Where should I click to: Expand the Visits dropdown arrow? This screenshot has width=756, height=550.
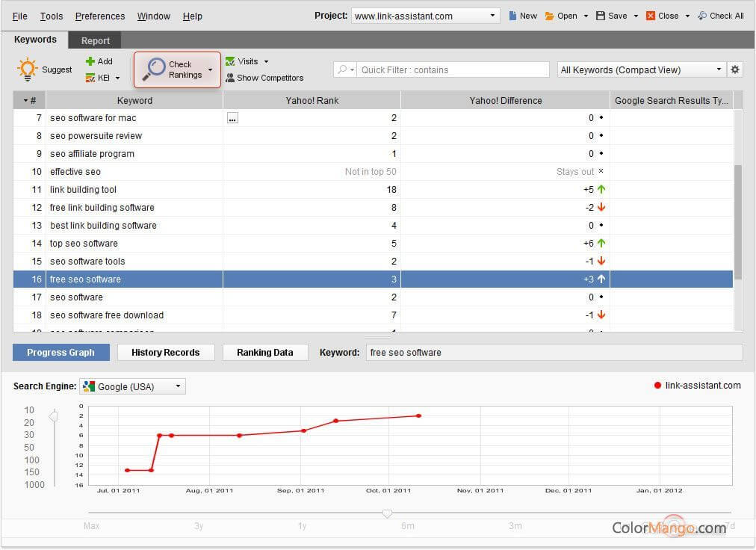click(266, 62)
